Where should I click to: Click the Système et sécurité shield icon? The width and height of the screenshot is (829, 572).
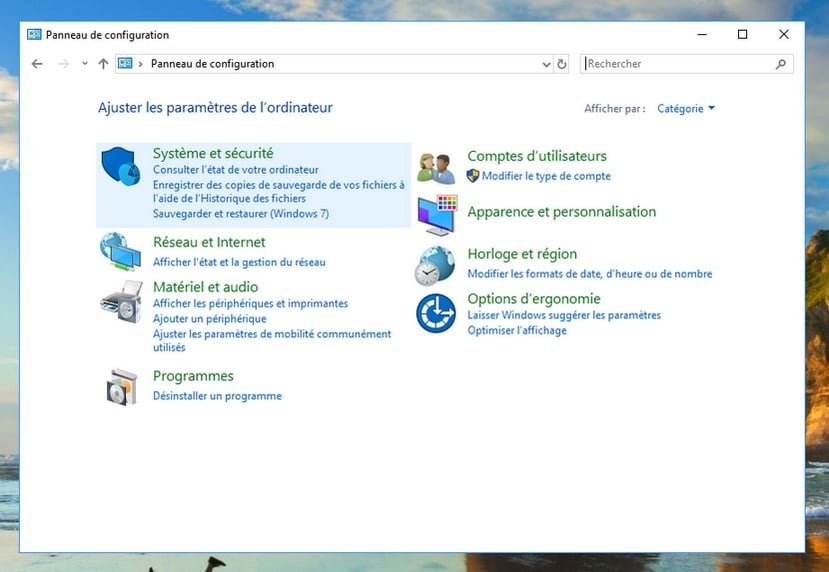(x=121, y=166)
